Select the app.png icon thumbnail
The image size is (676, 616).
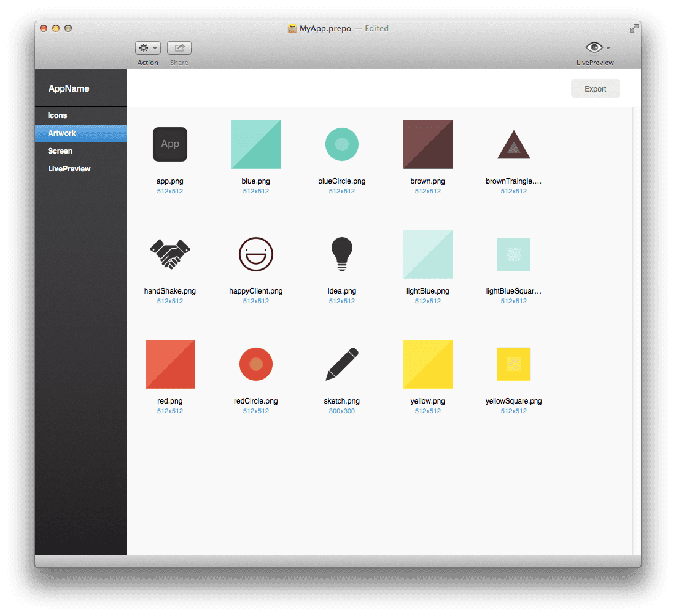pos(170,144)
